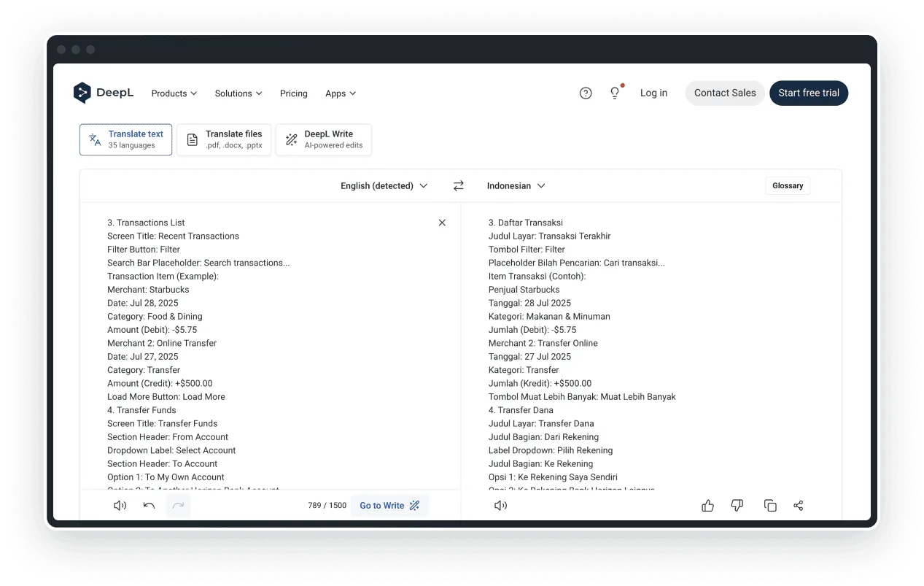The width and height of the screenshot is (924, 586).
Task: Start a free trial
Action: pos(808,93)
